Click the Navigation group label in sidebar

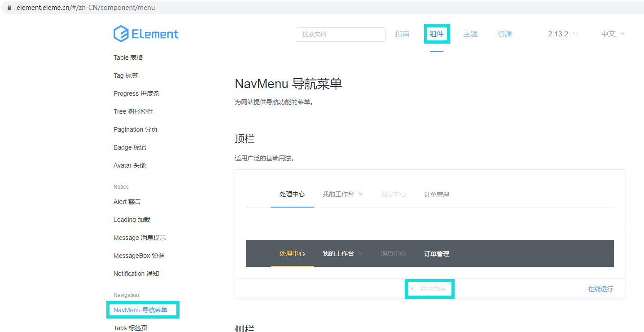pos(126,295)
